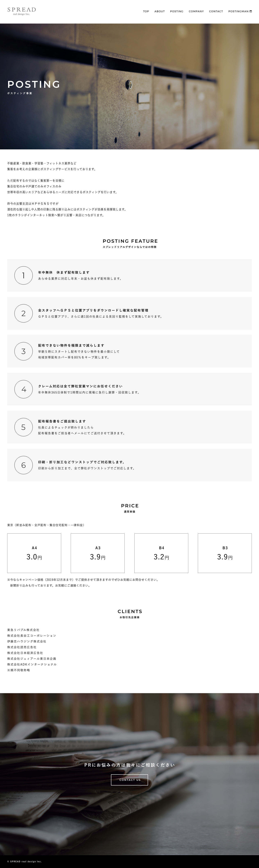This screenshot has width=259, height=868.
Task: Click the number 6 circle icon
Action: coord(24,465)
